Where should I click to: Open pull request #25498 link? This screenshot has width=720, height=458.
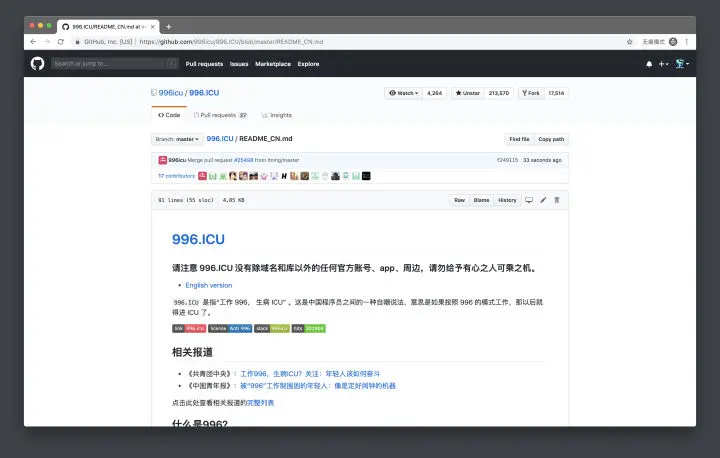pyautogui.click(x=243, y=160)
